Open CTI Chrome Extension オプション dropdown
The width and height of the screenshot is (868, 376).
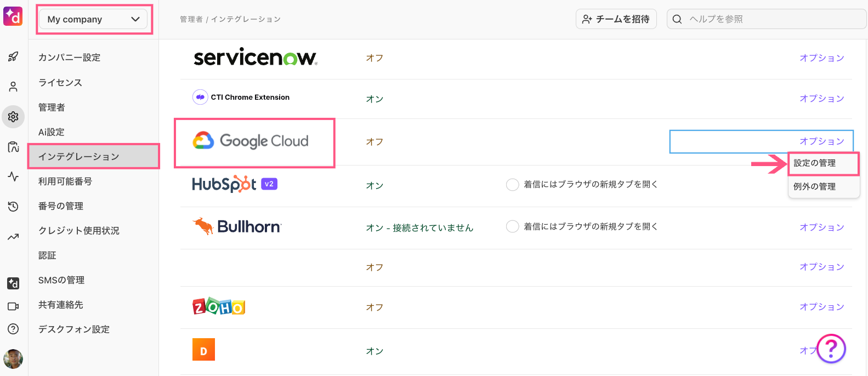(x=821, y=99)
